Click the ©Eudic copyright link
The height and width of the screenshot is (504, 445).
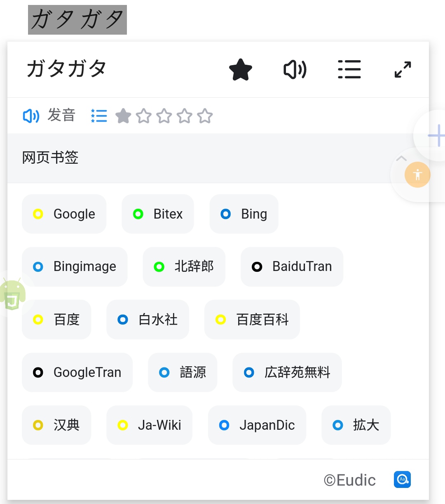349,480
